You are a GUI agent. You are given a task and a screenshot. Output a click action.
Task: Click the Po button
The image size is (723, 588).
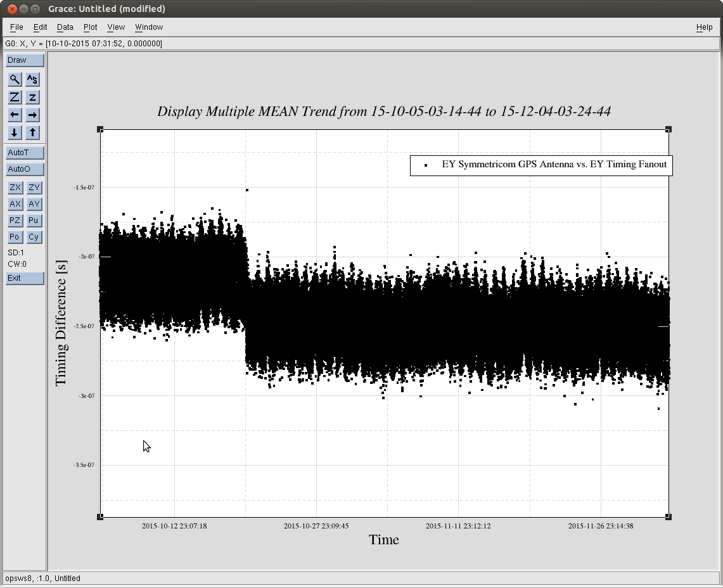tap(15, 237)
